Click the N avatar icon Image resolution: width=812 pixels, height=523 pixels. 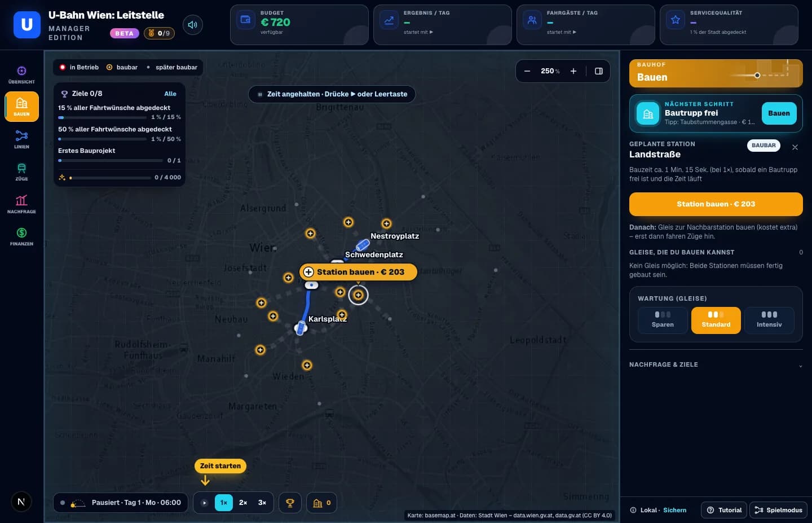pyautogui.click(x=21, y=502)
